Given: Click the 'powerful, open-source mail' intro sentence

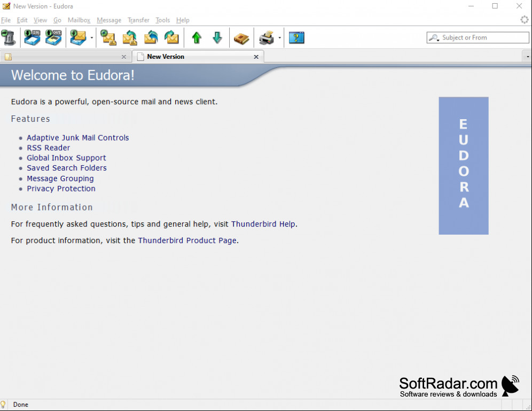Looking at the screenshot, I should pos(114,102).
